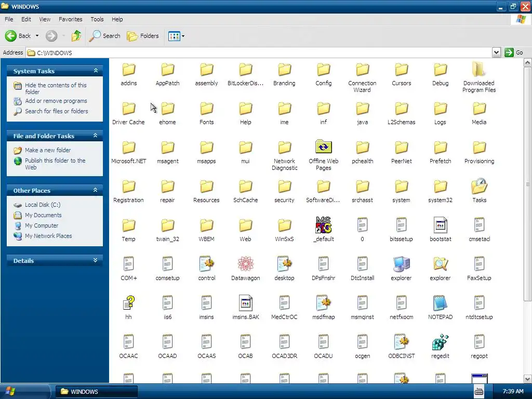
Task: Toggle the Folders pane button
Action: tap(142, 36)
